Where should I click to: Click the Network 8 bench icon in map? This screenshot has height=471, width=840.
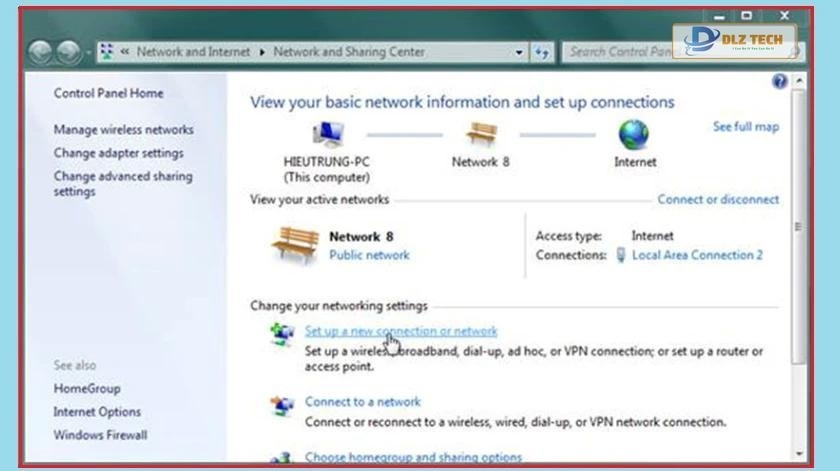pyautogui.click(x=480, y=134)
